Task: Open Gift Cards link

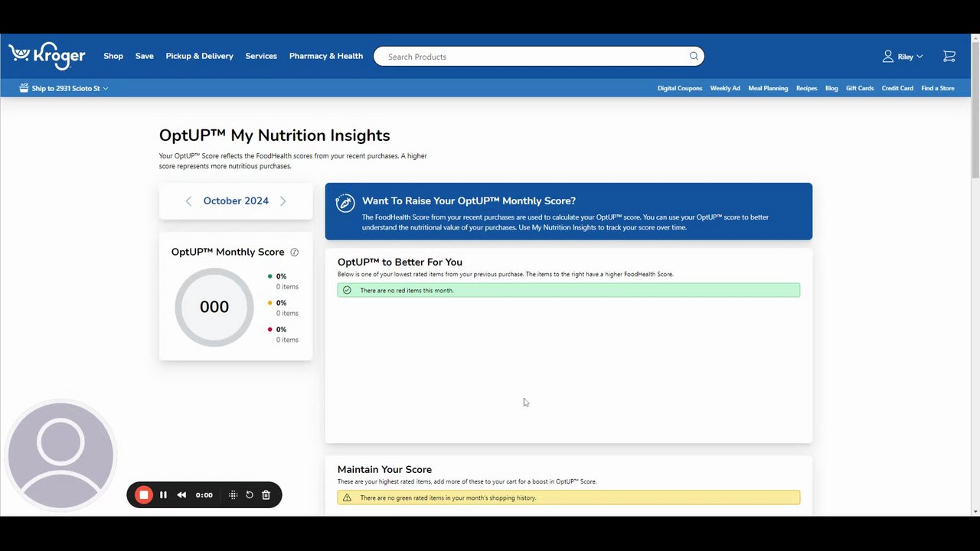Action: (860, 88)
